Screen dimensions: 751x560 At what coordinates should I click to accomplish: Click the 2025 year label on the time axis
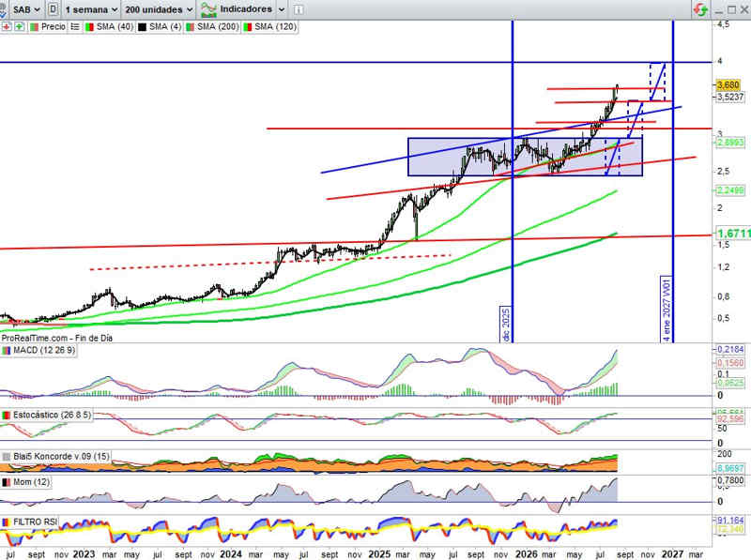click(379, 553)
